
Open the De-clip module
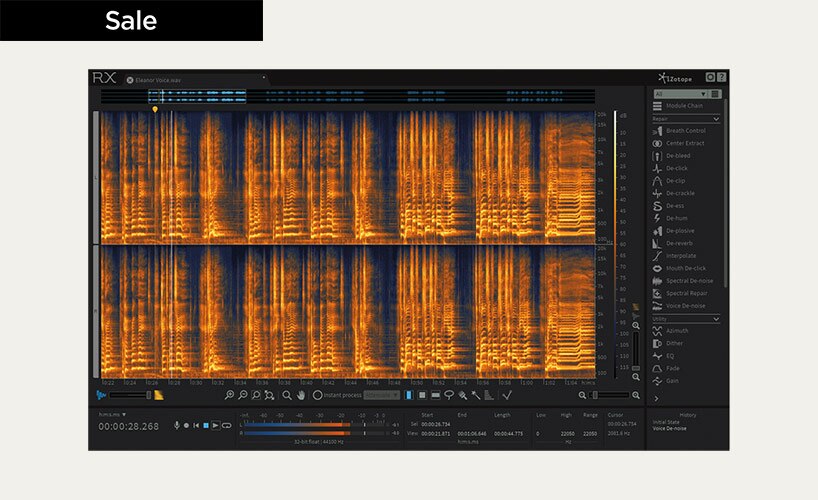669,181
